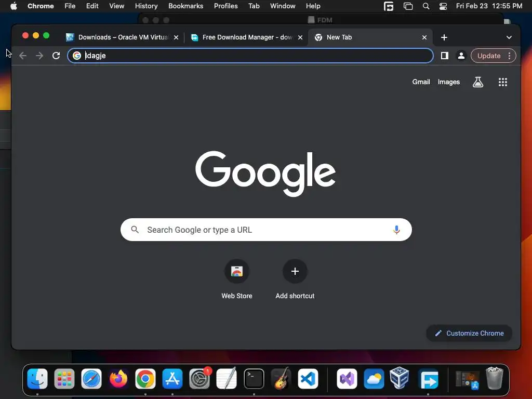Open Launchpad from the Dock
The height and width of the screenshot is (399, 532).
pyautogui.click(x=64, y=379)
